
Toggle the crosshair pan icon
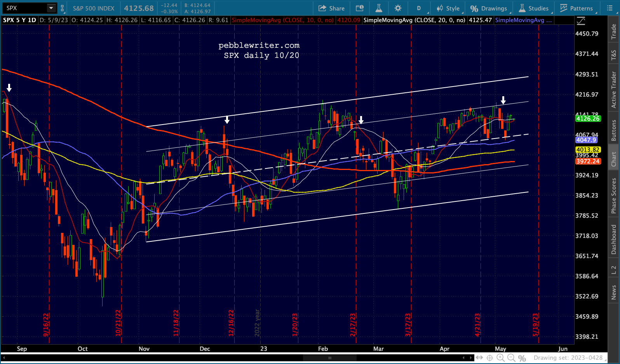point(490,358)
